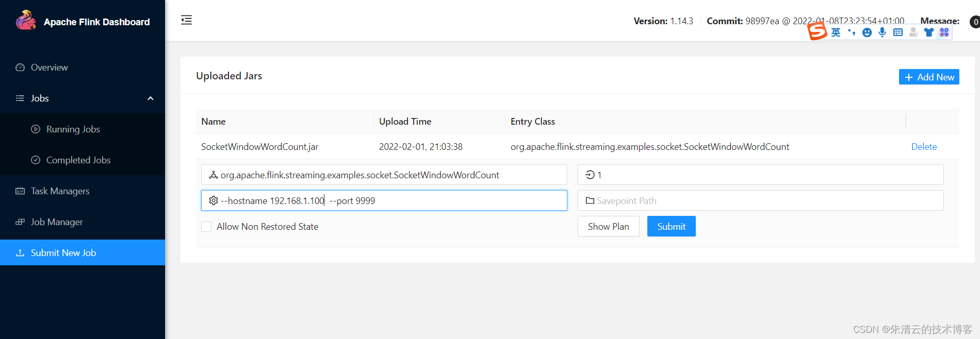Open the Sogou skin shirt icon
The width and height of the screenshot is (980, 339).
click(929, 32)
